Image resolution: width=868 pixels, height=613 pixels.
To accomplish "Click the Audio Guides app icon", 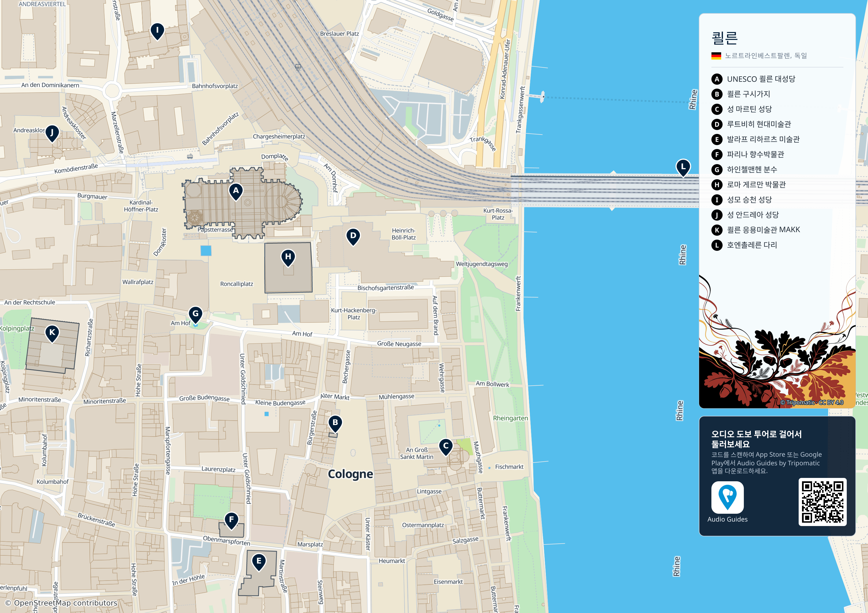I will click(x=727, y=497).
